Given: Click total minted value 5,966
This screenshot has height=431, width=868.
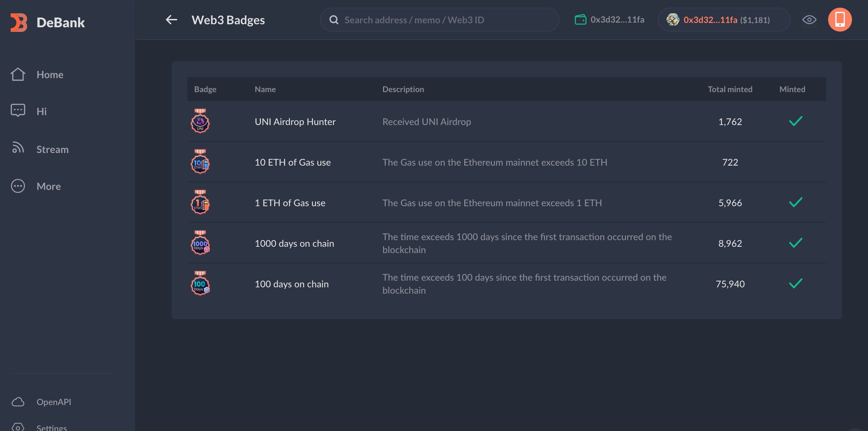Looking at the screenshot, I should pyautogui.click(x=730, y=203).
